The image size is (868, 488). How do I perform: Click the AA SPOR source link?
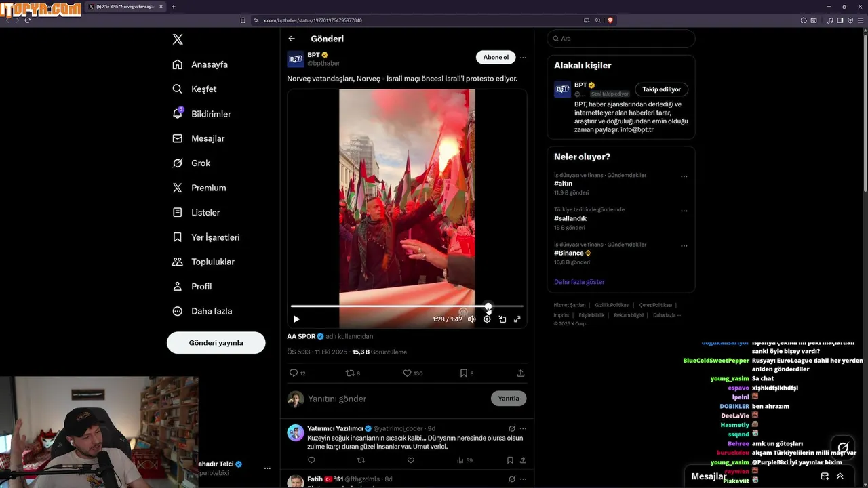point(301,336)
